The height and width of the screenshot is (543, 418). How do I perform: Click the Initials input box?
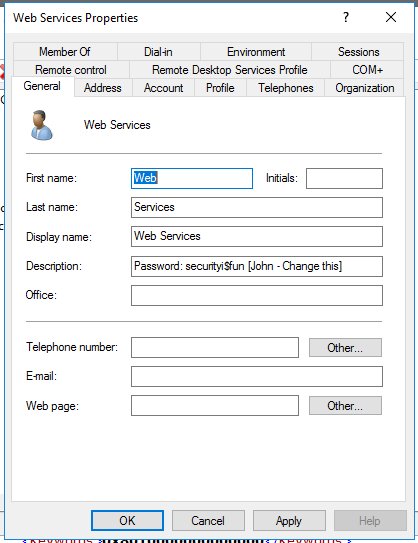pos(344,178)
